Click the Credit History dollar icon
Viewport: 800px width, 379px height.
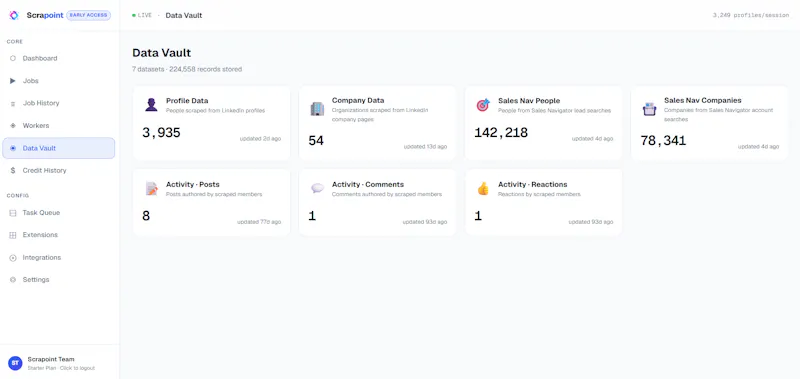point(13,170)
